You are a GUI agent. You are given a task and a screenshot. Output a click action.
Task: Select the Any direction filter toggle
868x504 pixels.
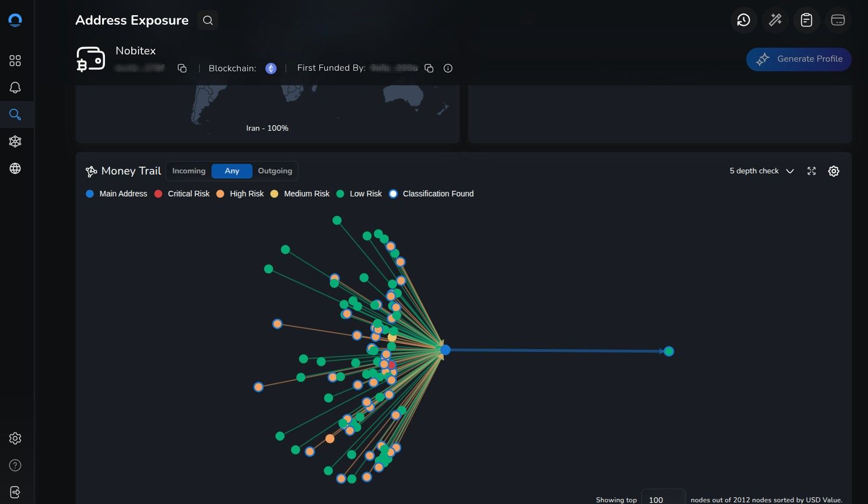point(232,171)
